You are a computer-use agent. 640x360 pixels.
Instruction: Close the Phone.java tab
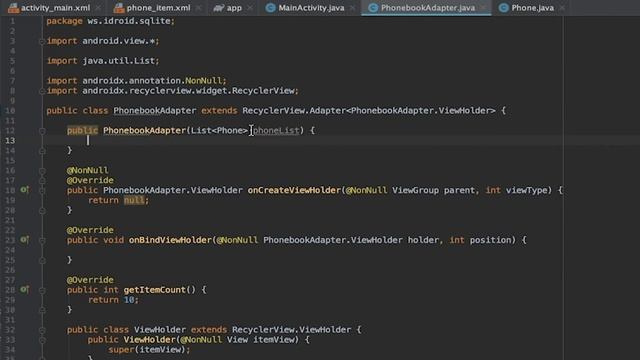(562, 8)
